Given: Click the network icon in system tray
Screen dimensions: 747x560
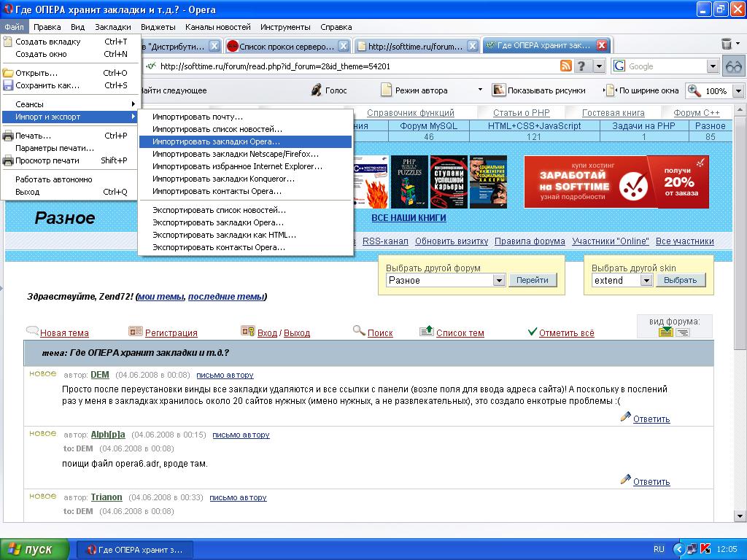Looking at the screenshot, I should tap(692, 548).
